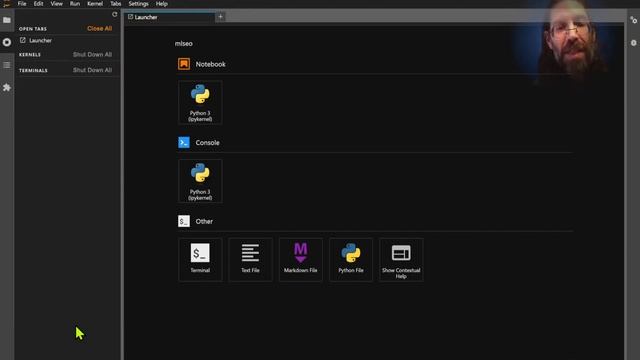This screenshot has height=360, width=640.
Task: Show Contextual Help card
Action: [x=401, y=260]
